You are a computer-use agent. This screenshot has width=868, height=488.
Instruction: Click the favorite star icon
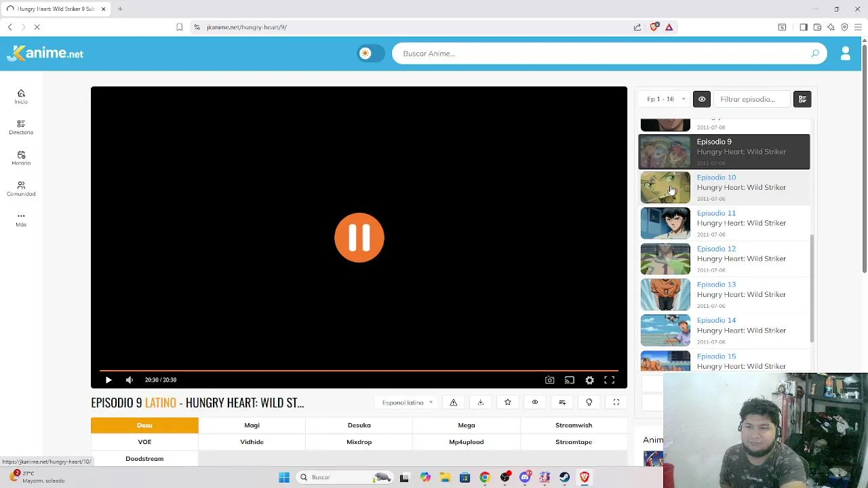(x=508, y=403)
